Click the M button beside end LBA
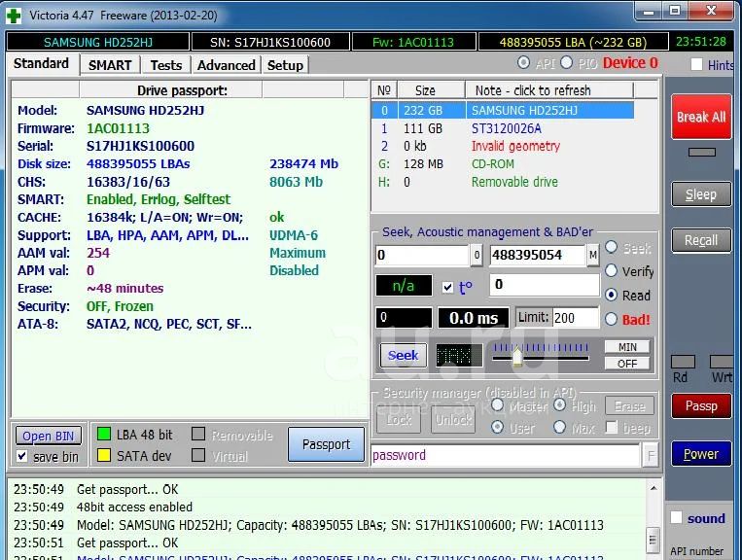 (x=593, y=256)
